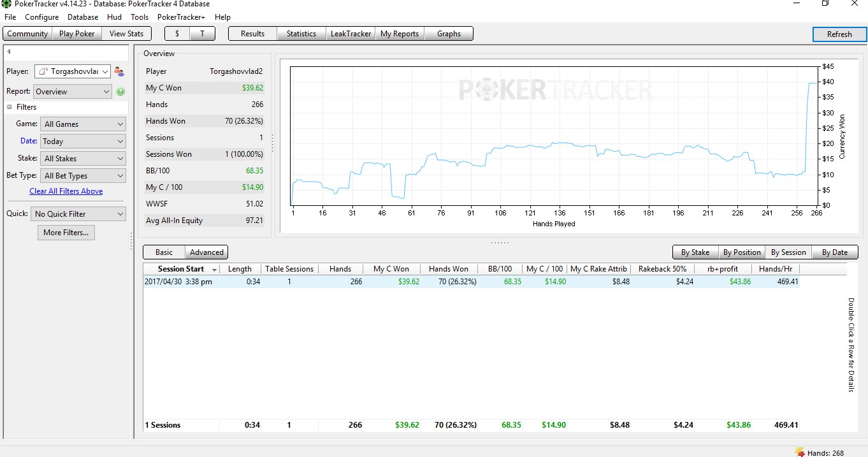Click the 'Torgashovvlad2' name in the Overview panel

coord(236,71)
